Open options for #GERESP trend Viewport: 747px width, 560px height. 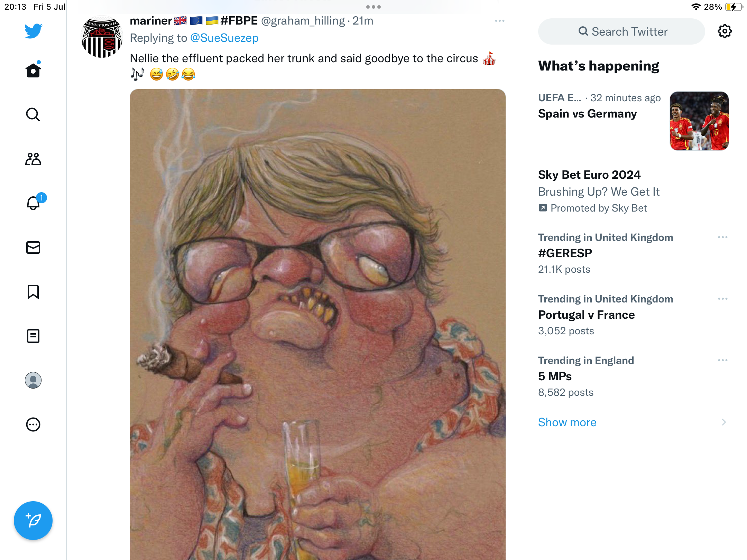(722, 237)
